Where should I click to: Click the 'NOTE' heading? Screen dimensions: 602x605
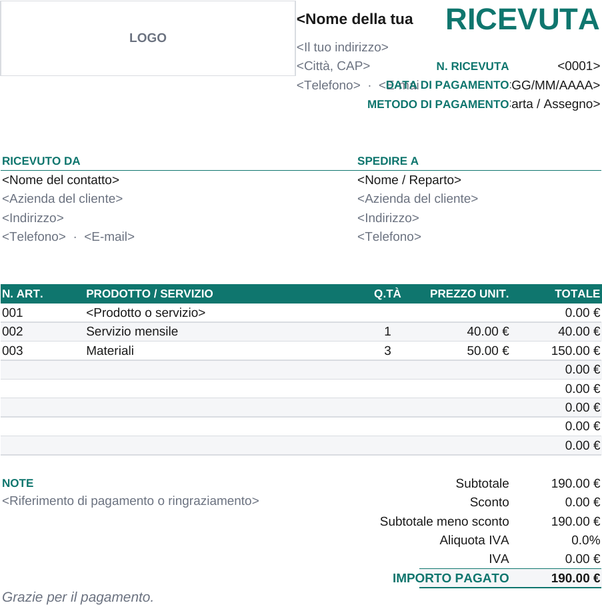18,483
